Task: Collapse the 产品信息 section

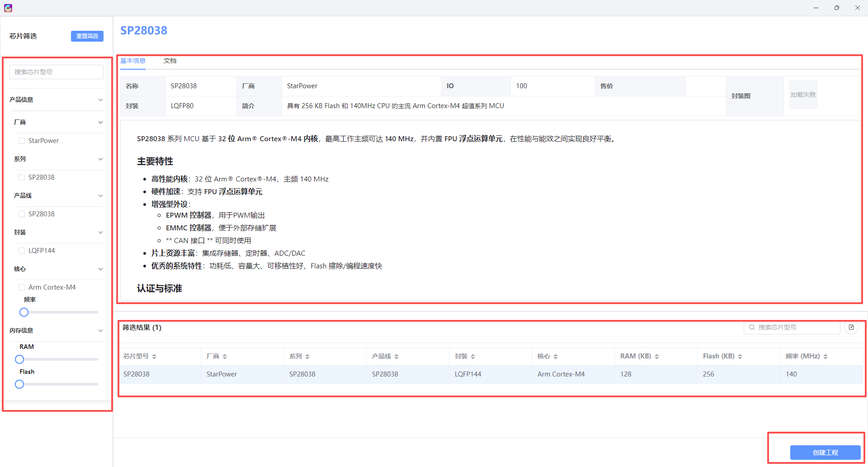Action: pos(100,100)
